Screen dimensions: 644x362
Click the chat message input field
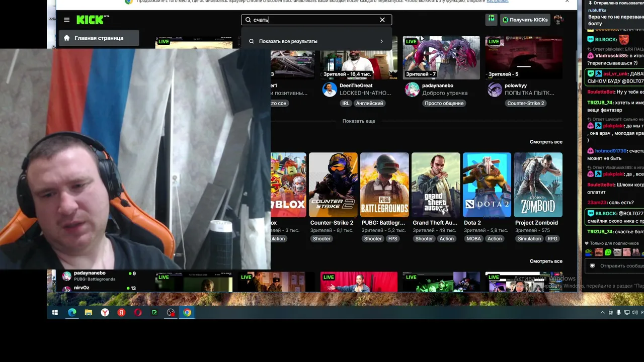[x=621, y=266]
